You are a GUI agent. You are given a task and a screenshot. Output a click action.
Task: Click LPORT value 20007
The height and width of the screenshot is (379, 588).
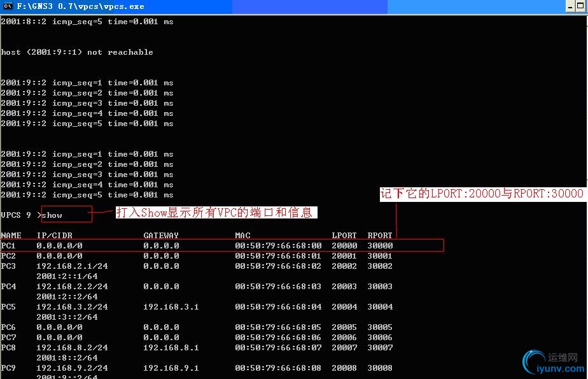tap(344, 348)
